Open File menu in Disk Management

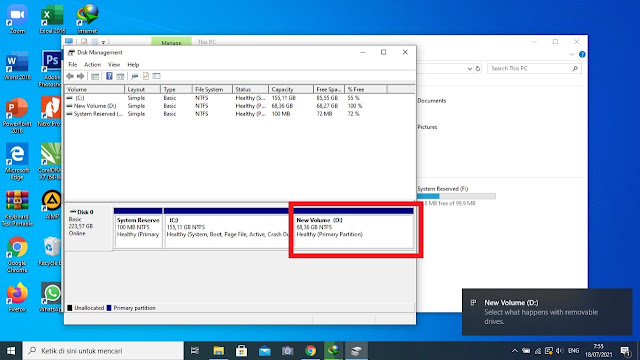(73, 64)
